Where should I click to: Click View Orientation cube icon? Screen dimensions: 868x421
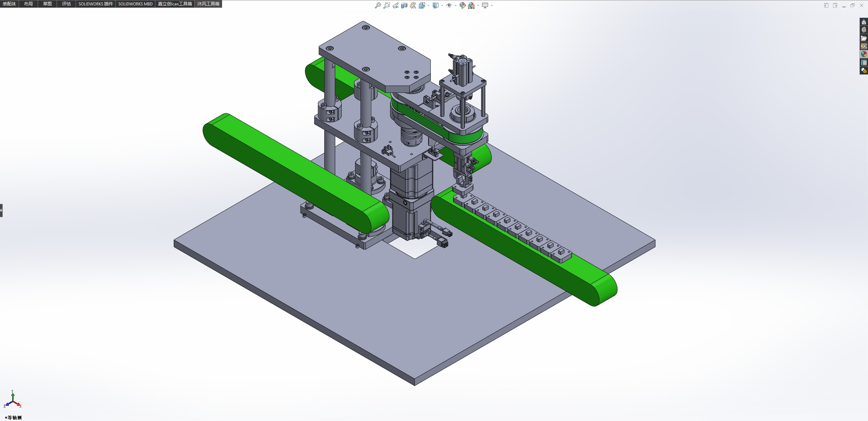(422, 5)
